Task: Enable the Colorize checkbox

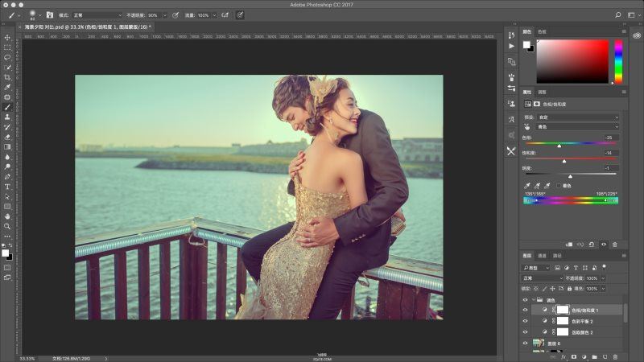Action: pyautogui.click(x=559, y=186)
